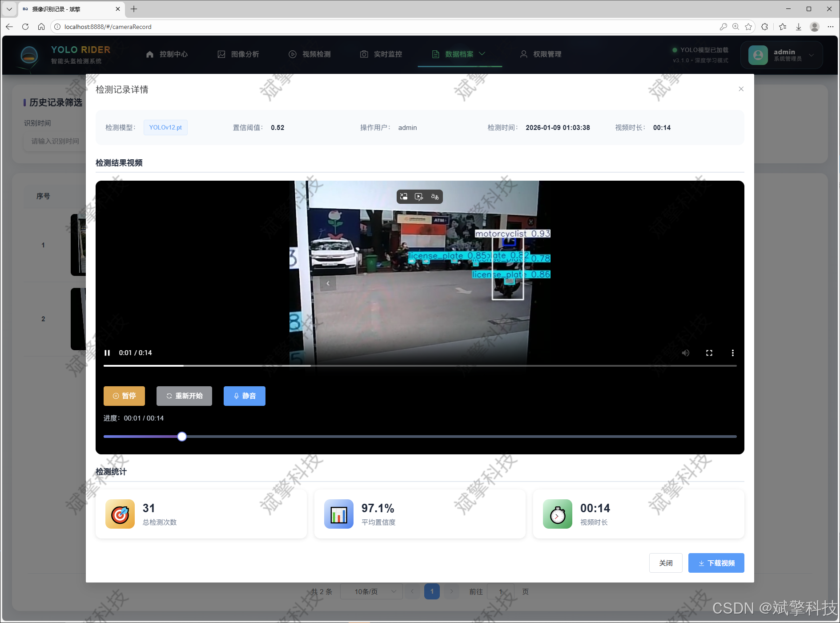Open the browser tab list chevron
Viewport: 840px width, 623px height.
tap(9, 9)
